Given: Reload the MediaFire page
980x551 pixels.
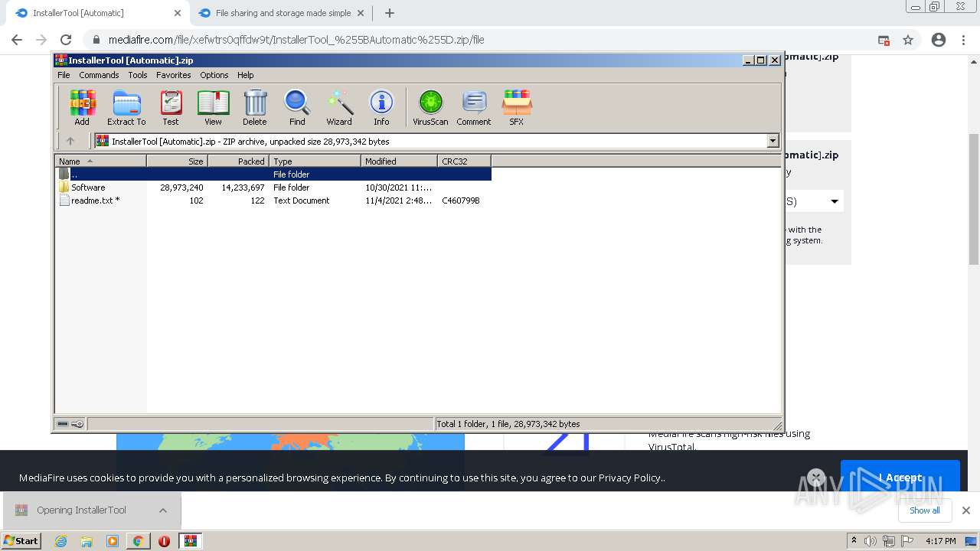Looking at the screenshot, I should pos(66,40).
